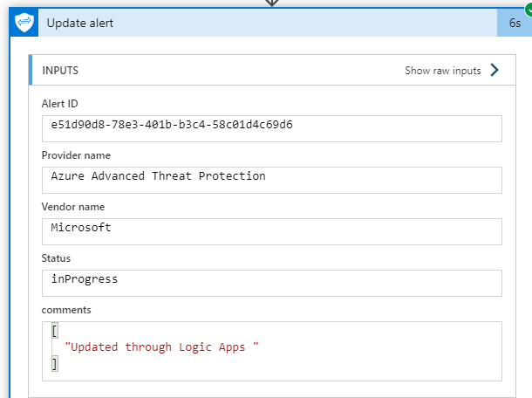Select the Provider name value field
Screen dimensions: 532x398
pyautogui.click(x=271, y=179)
